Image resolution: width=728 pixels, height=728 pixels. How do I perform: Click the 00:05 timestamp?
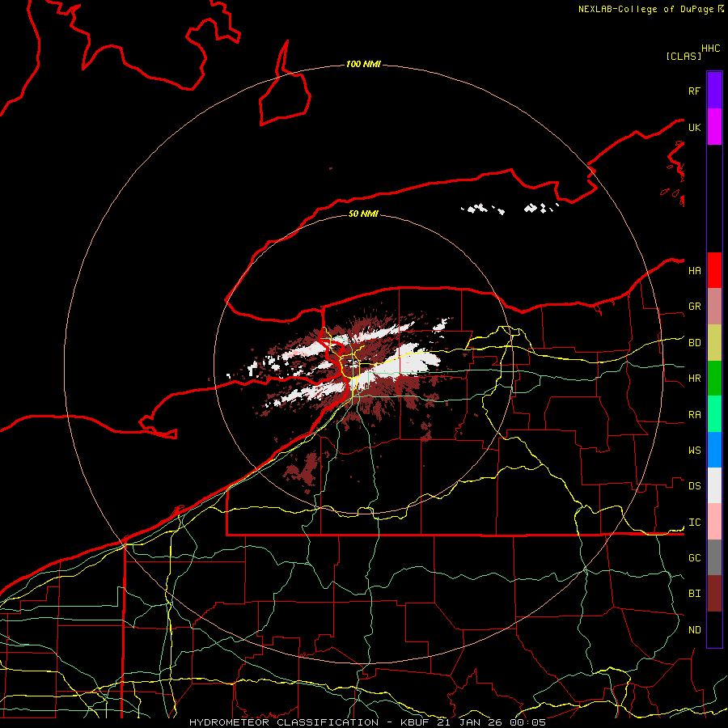click(528, 722)
